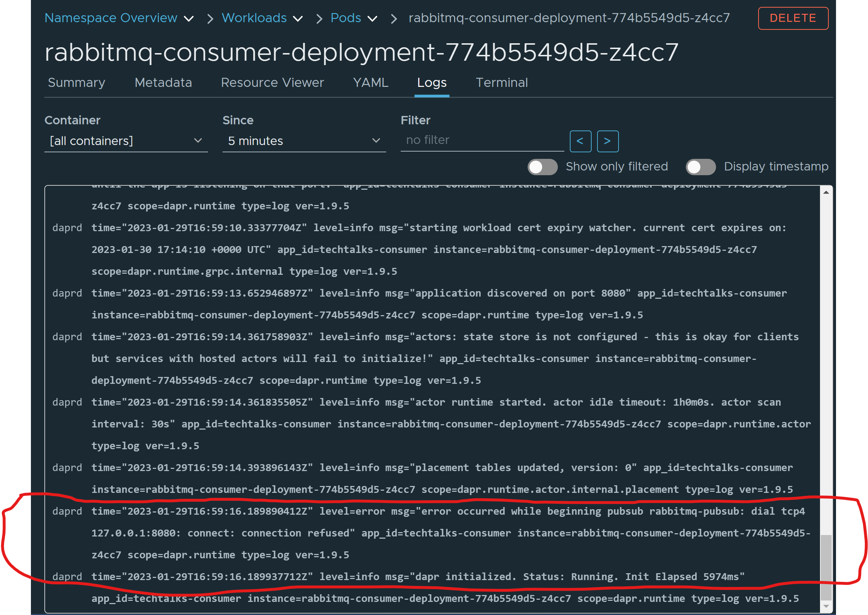This screenshot has width=868, height=615.
Task: Navigate to Namespace Overview via breadcrumb
Action: point(111,18)
